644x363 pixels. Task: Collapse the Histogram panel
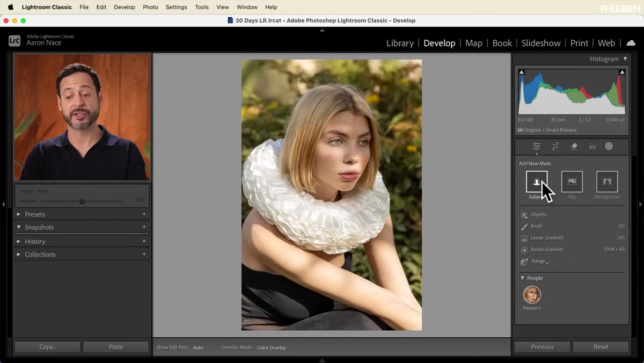[x=625, y=59]
